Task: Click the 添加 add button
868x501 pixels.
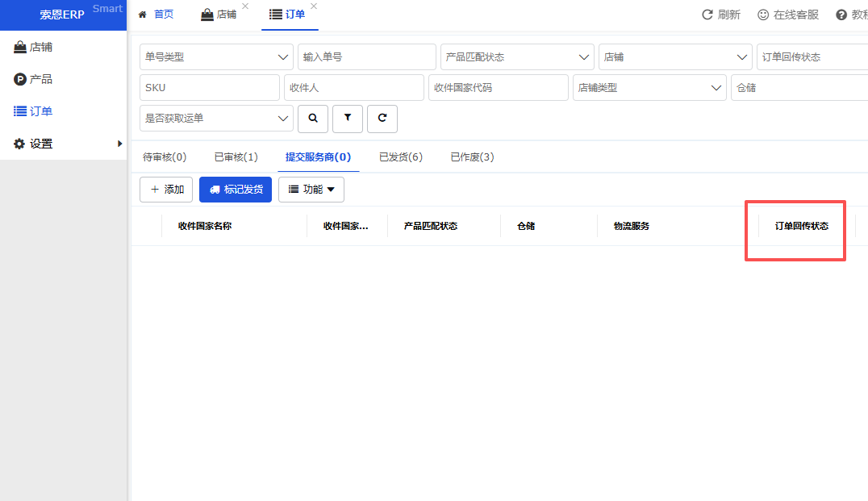Action: [166, 190]
